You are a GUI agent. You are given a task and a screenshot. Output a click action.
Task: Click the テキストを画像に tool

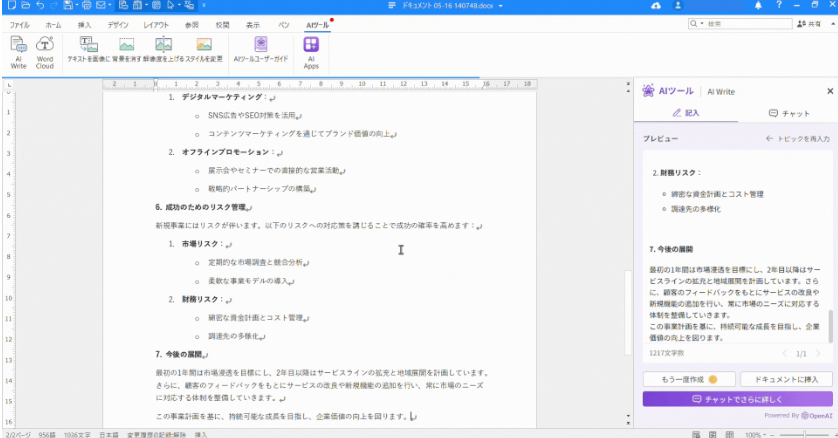click(x=88, y=50)
